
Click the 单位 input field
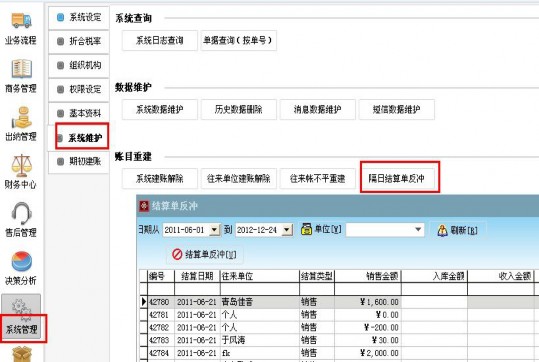click(380, 230)
